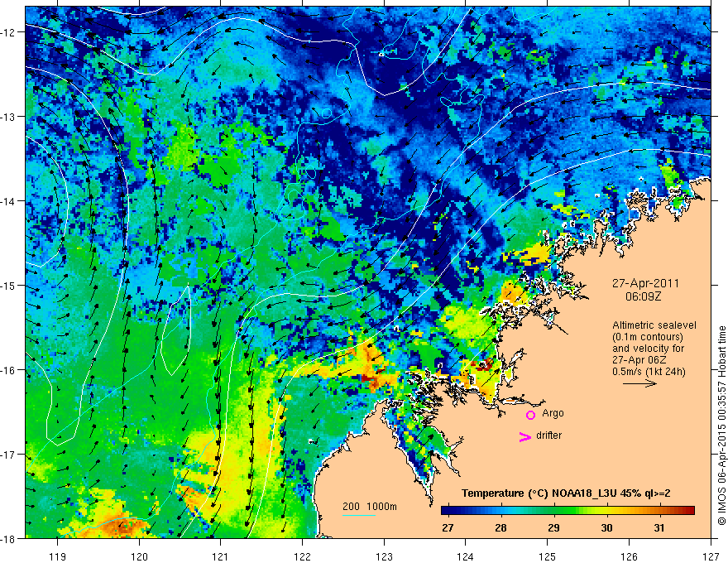Click the 0.5m/s velocity scale arrow

point(639,383)
